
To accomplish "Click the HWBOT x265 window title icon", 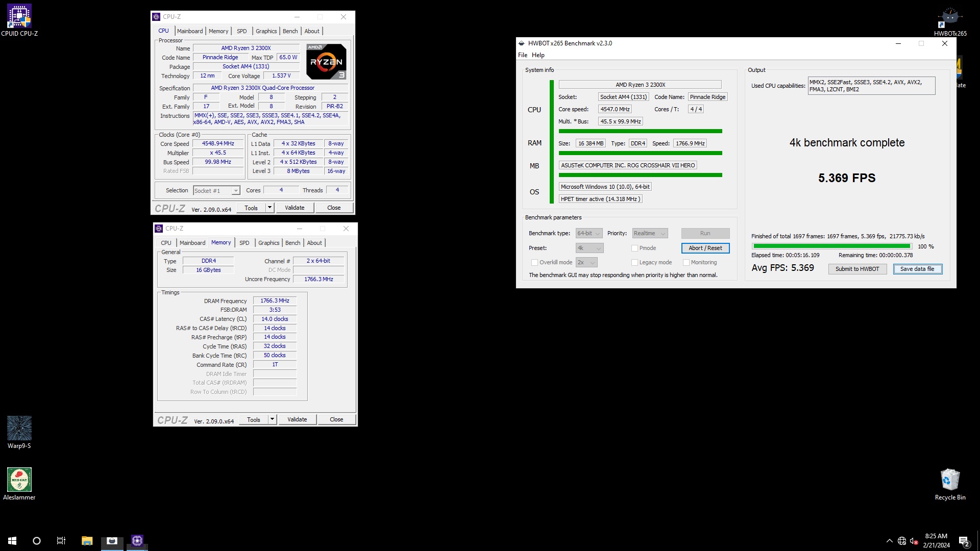I will [x=522, y=43].
